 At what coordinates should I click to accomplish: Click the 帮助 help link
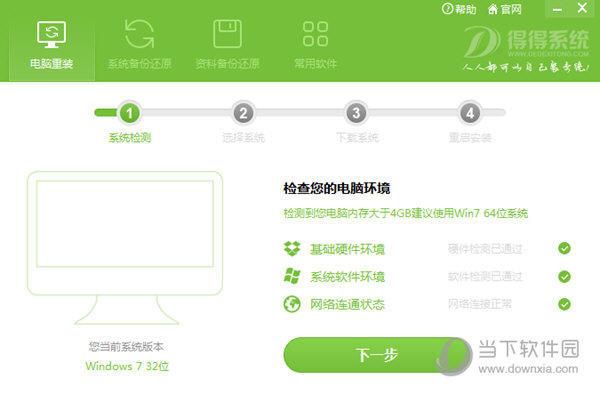click(459, 9)
